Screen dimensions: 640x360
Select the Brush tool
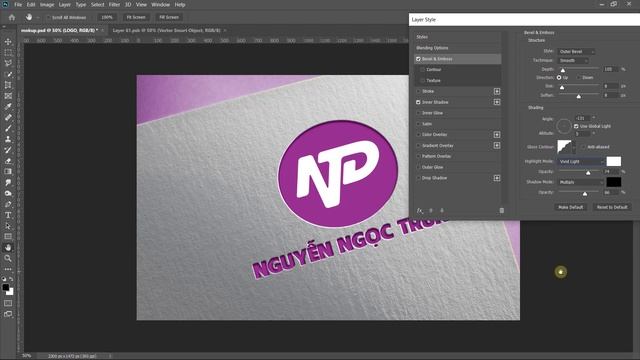click(8, 128)
